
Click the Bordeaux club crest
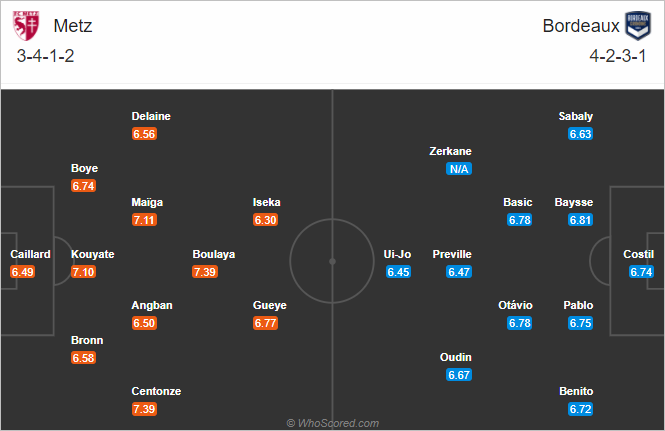point(638,26)
